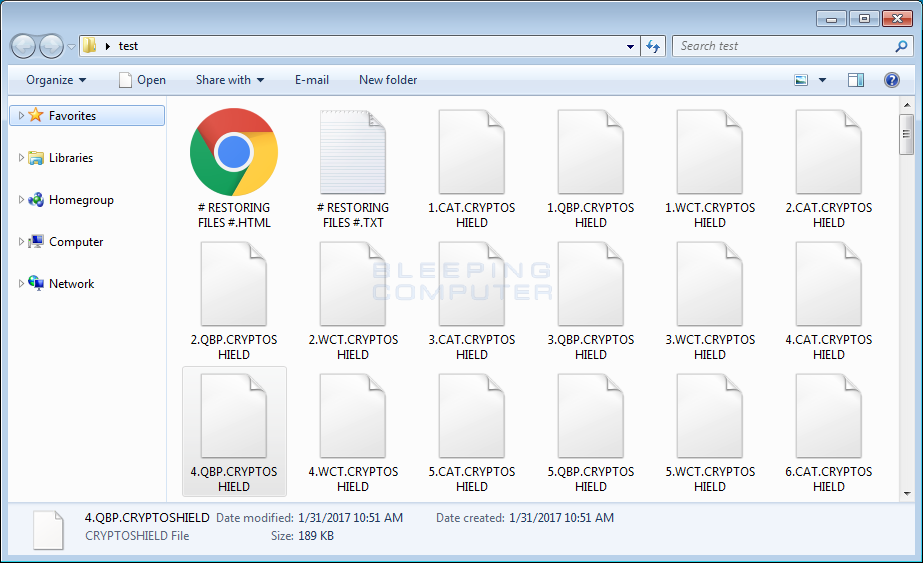Open the recent pages dropdown arrow
Image resolution: width=923 pixels, height=563 pixels.
pos(71,47)
